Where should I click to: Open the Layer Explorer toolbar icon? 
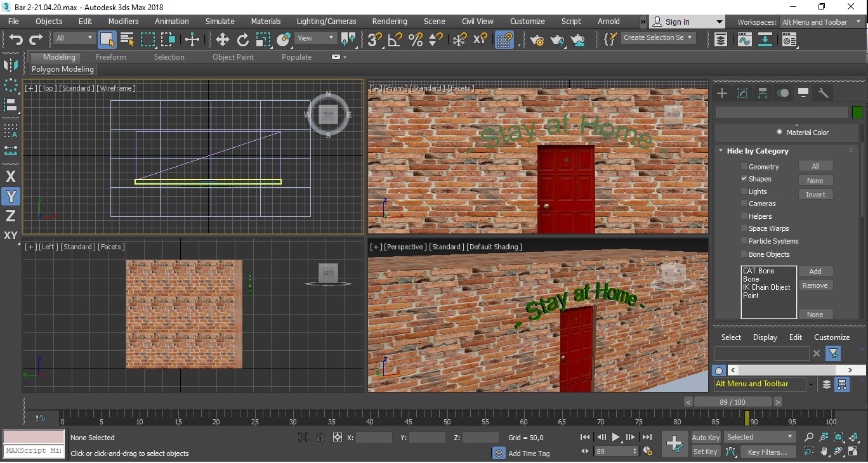(x=721, y=39)
